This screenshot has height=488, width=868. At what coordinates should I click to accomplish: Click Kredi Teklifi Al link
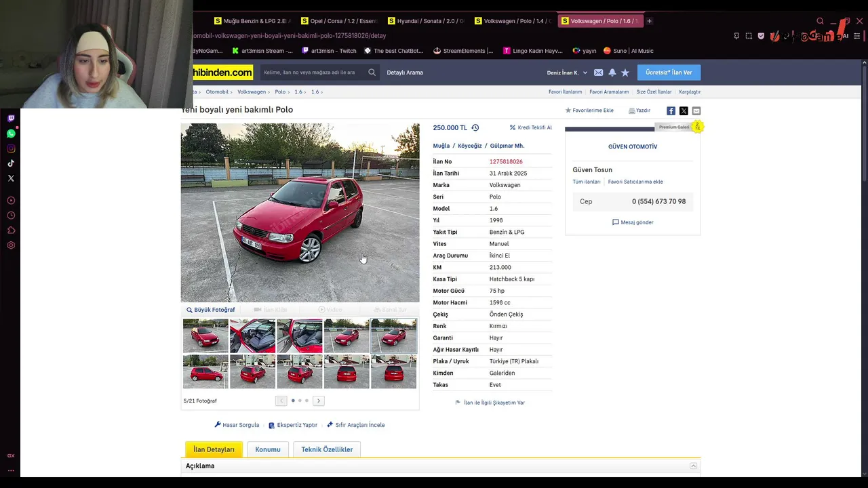pyautogui.click(x=531, y=127)
